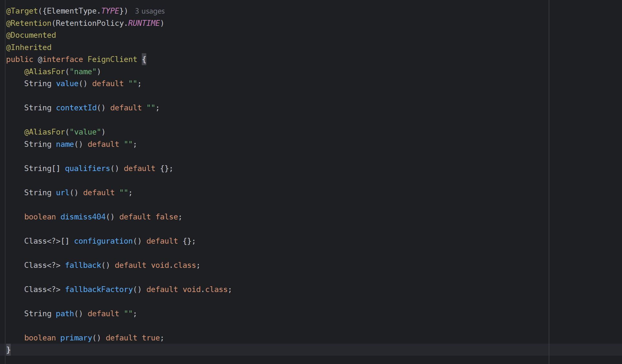Click the fallbackFactory() method name
The image size is (622, 364).
tap(99, 289)
